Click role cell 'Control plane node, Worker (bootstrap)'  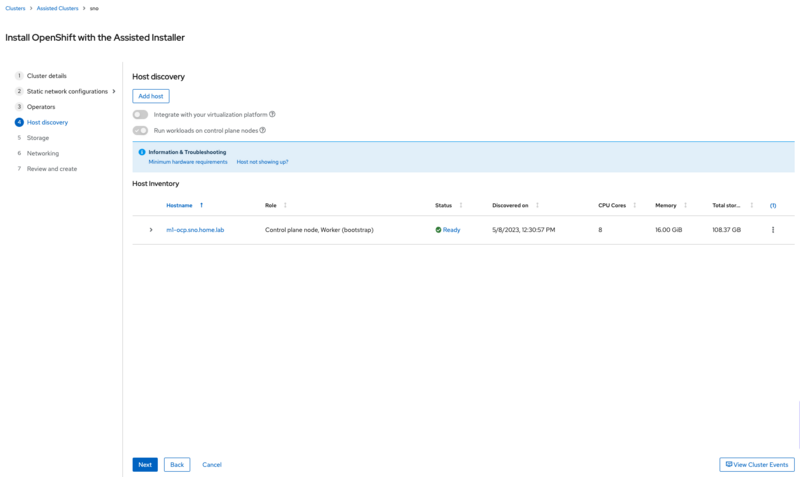click(319, 230)
